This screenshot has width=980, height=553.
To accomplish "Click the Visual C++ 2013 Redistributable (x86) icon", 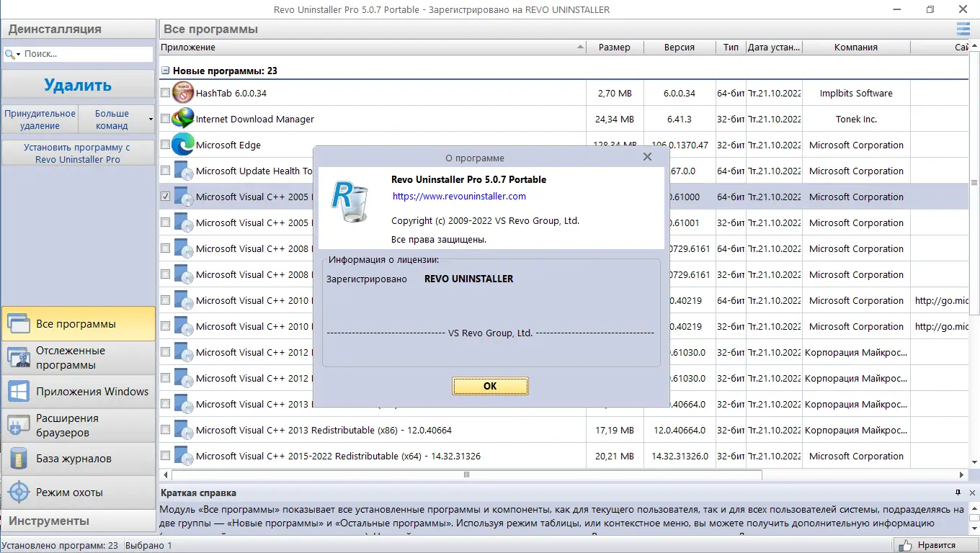I will click(184, 430).
